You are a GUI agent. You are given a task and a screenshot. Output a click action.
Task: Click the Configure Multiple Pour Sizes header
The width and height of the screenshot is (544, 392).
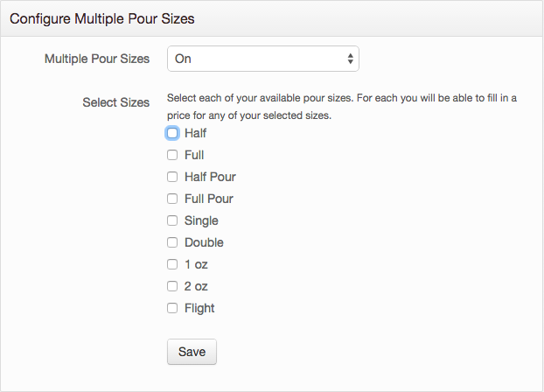click(x=102, y=18)
